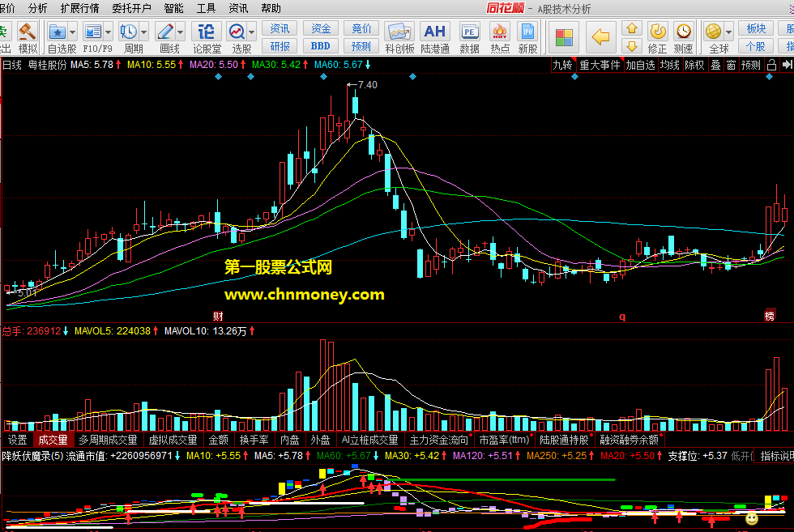Click the 研报 research report button
Screen dimensions: 794x532
pyautogui.click(x=280, y=46)
